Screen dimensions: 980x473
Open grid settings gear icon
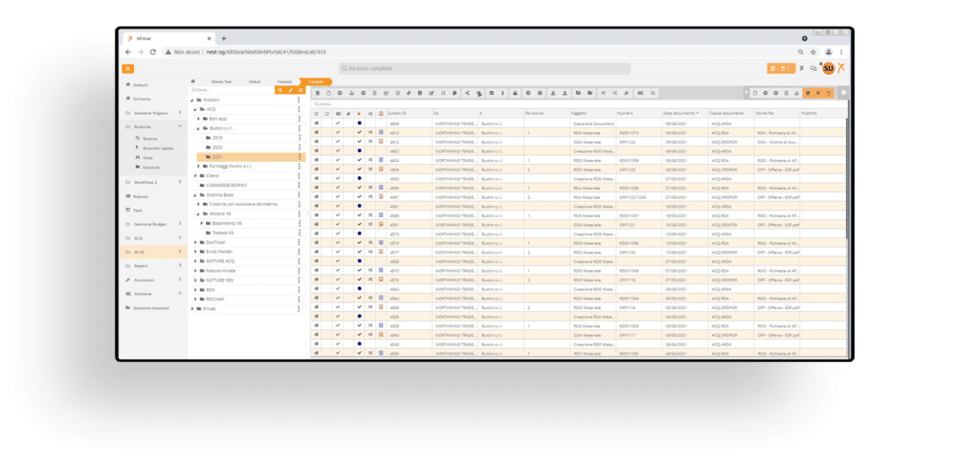click(843, 93)
